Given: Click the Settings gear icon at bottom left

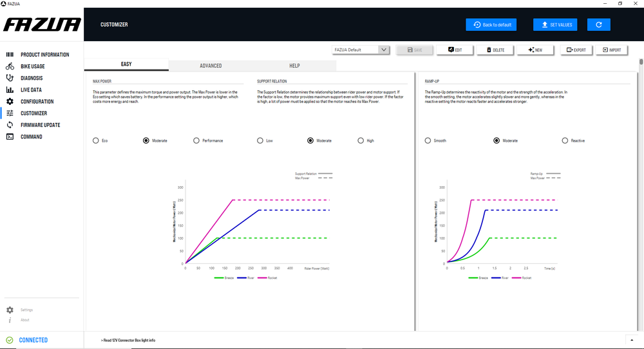Looking at the screenshot, I should pyautogui.click(x=10, y=310).
